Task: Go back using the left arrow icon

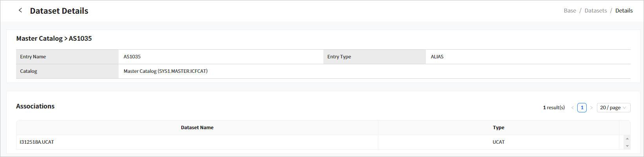Action: click(20, 11)
